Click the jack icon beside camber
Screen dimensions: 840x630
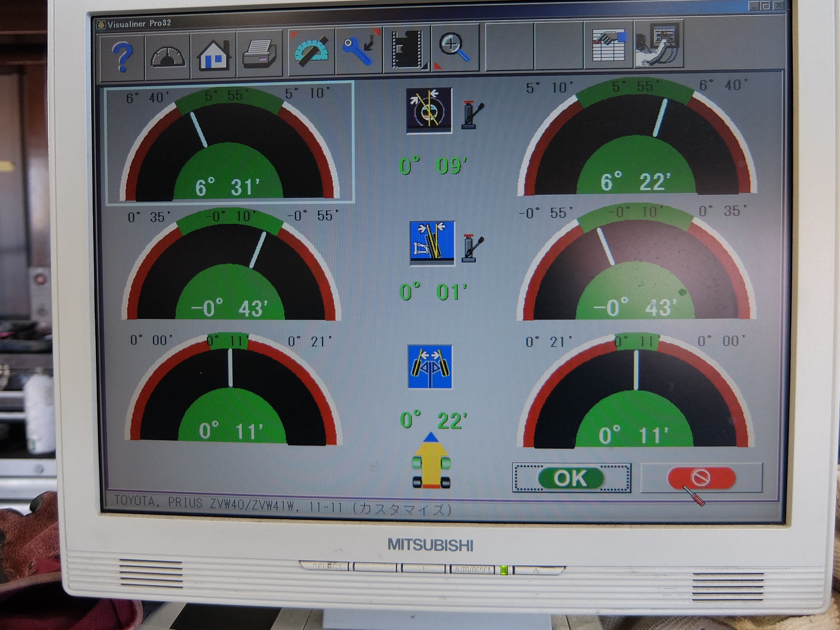coord(472,248)
